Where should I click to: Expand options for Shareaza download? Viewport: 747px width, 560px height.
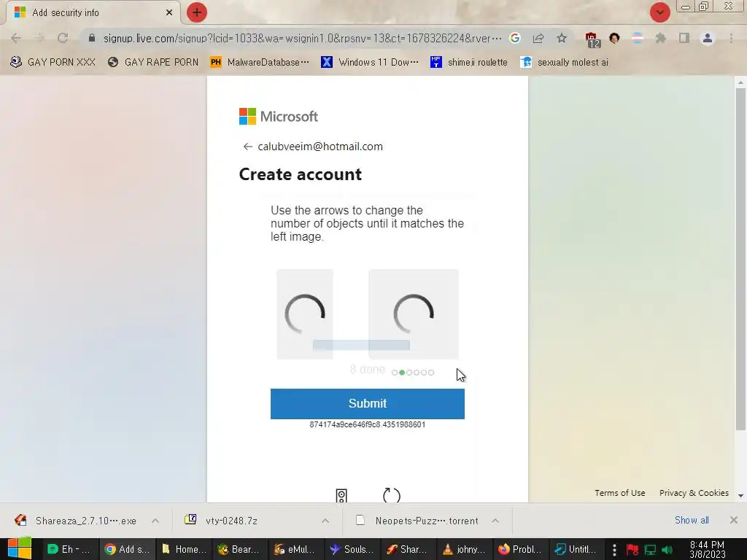(155, 521)
